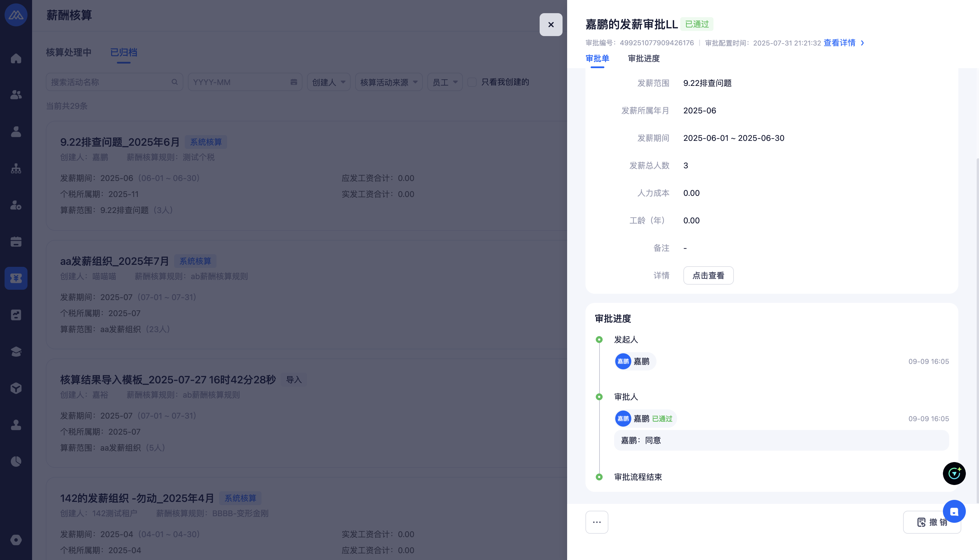The image size is (979, 560).
Task: Switch to the 审批进度 tab
Action: coord(644,58)
